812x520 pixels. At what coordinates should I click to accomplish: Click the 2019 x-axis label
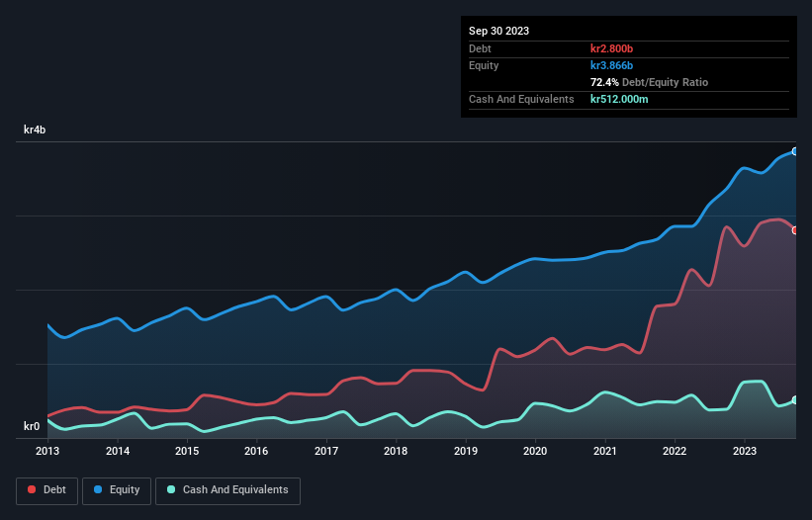pyautogui.click(x=466, y=451)
